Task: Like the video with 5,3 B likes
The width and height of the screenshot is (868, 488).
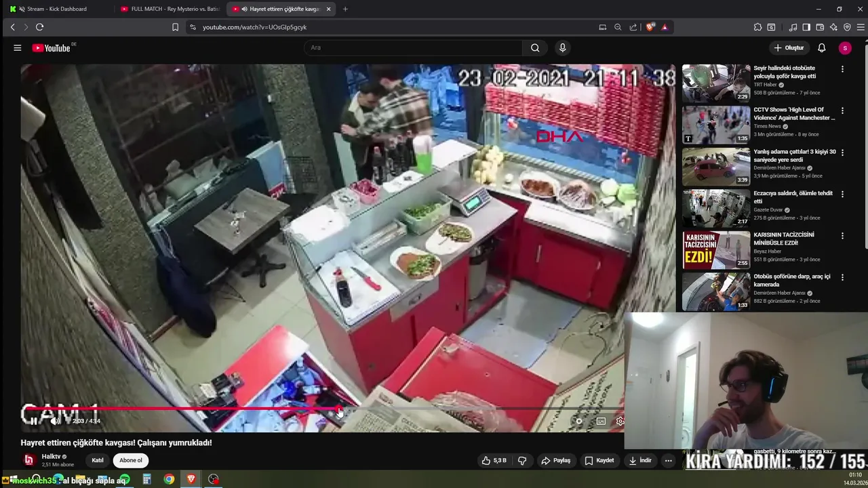Action: click(494, 460)
